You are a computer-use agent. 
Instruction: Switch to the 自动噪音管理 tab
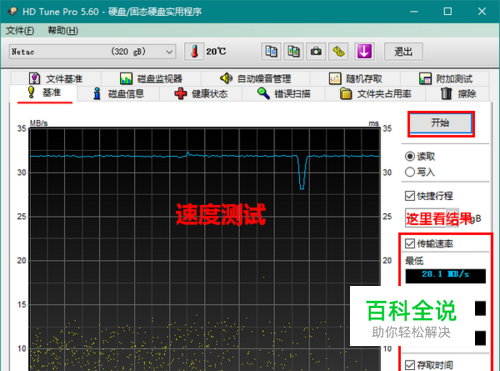pos(256,79)
